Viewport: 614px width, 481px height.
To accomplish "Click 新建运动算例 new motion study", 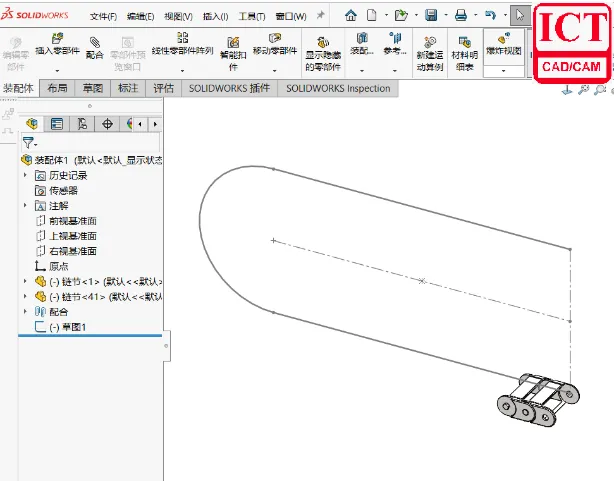I will [x=430, y=54].
